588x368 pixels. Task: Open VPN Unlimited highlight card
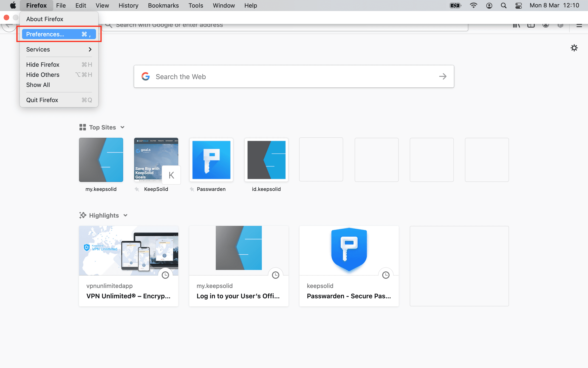tap(129, 266)
